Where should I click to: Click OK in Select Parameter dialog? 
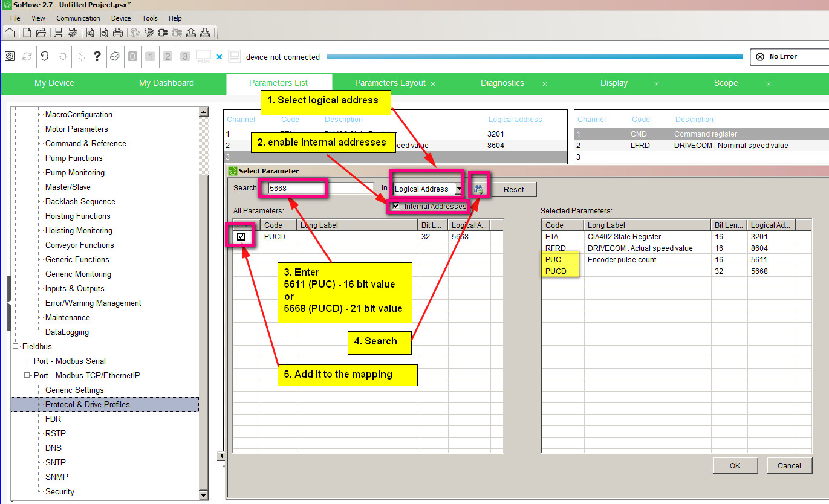735,465
